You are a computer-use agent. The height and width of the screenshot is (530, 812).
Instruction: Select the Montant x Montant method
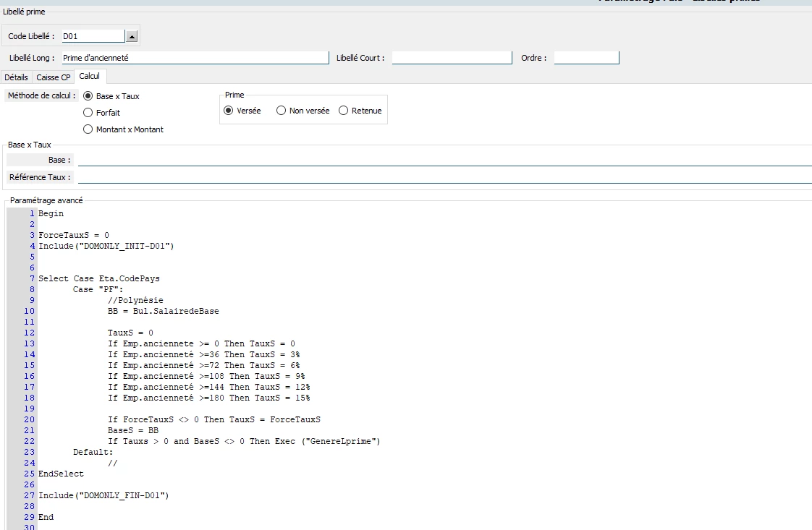(123, 129)
